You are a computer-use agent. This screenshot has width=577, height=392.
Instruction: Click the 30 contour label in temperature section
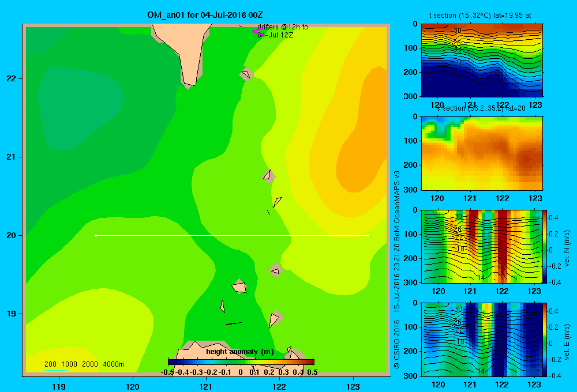click(x=458, y=31)
